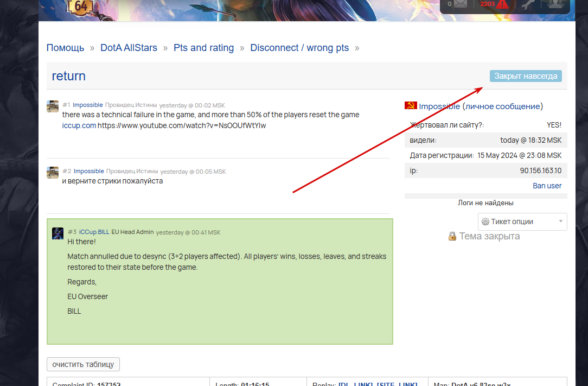
Task: Click iCCup.BILL's avatar on post #3
Action: click(x=57, y=233)
